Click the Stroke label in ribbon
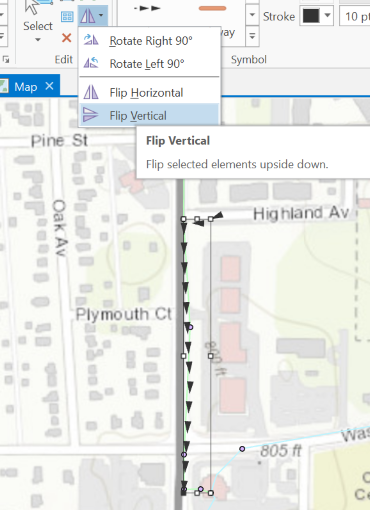370x510 pixels. (x=279, y=16)
